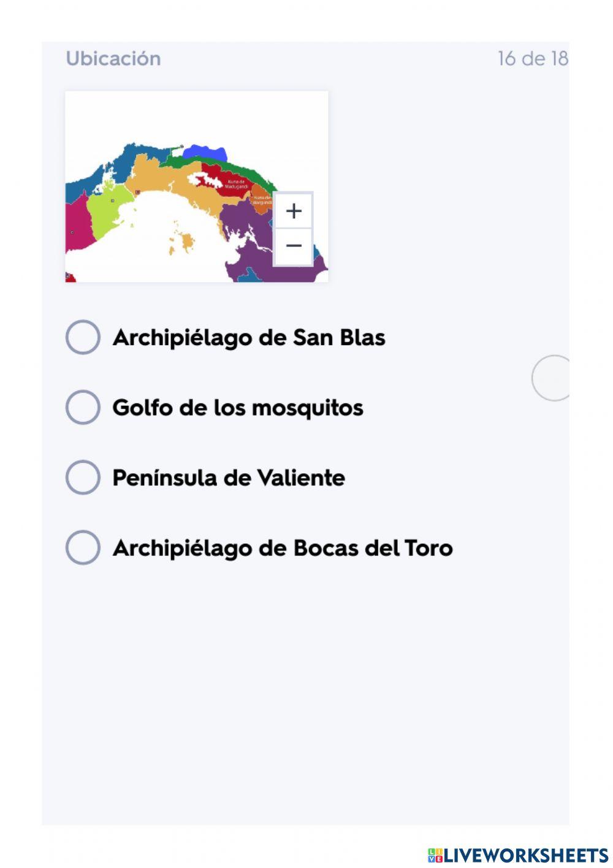Screen dimensions: 613x868
Task: Choose the Golfo de los mosquitos radio button
Action: click(x=83, y=408)
